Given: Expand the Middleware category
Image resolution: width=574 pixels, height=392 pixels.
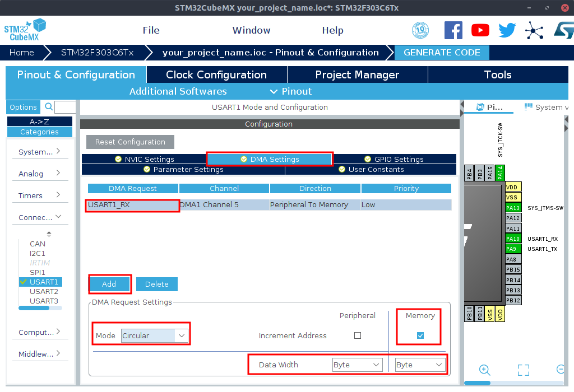Looking at the screenshot, I should [40, 353].
